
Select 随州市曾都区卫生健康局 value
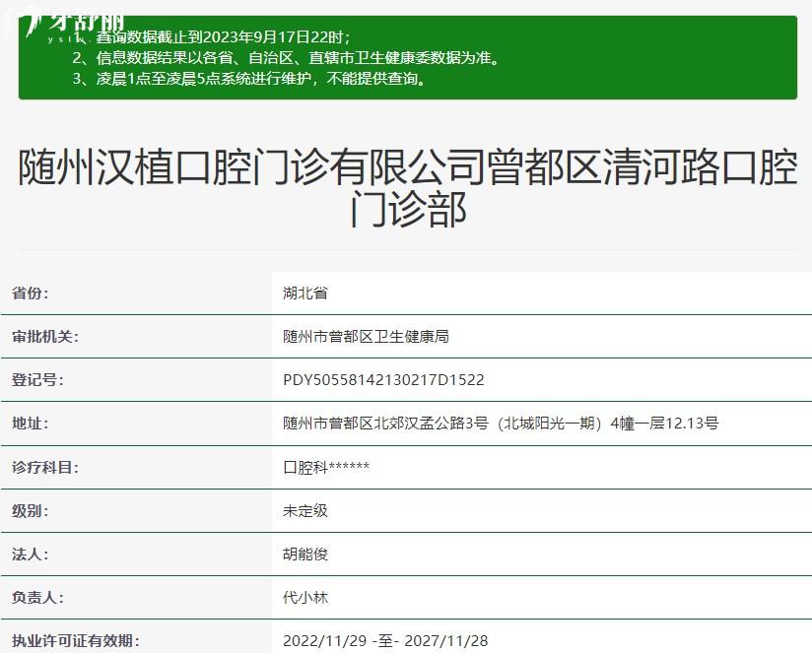pyautogui.click(x=366, y=337)
